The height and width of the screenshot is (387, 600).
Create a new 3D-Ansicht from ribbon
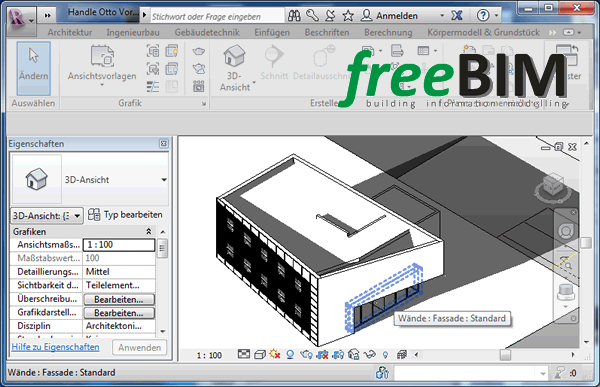click(235, 68)
